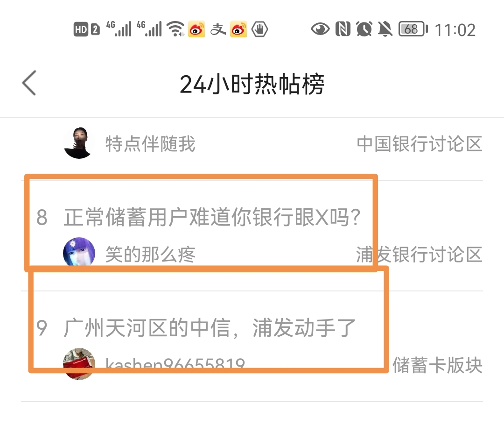This screenshot has height=425, width=504.
Task: Open 浦发银行讨论区 forum link
Action: [x=420, y=255]
